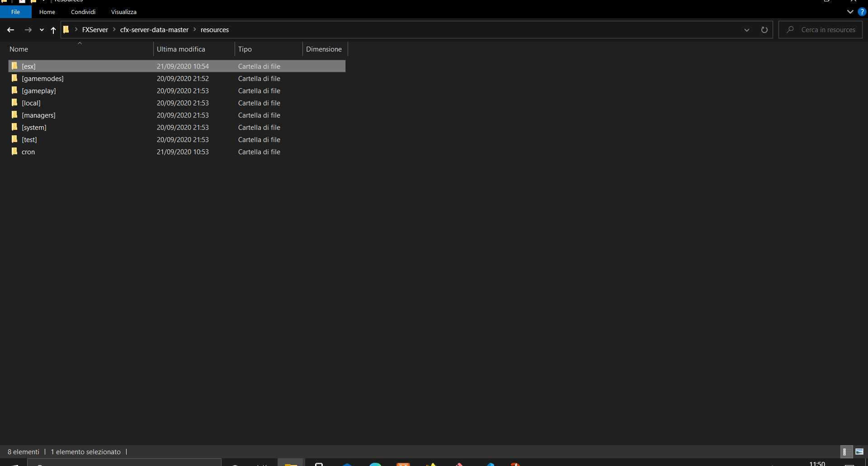This screenshot has height=466, width=868.
Task: Click the cron folder icon
Action: coord(14,152)
